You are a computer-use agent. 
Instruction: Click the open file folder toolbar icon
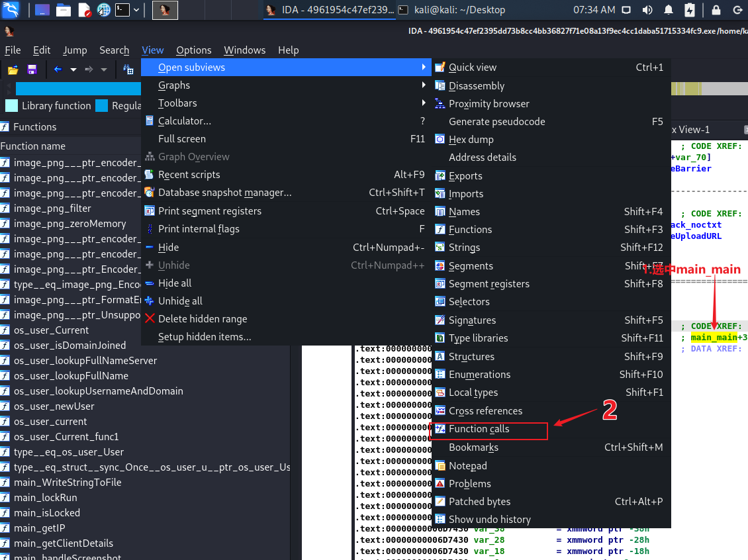13,70
